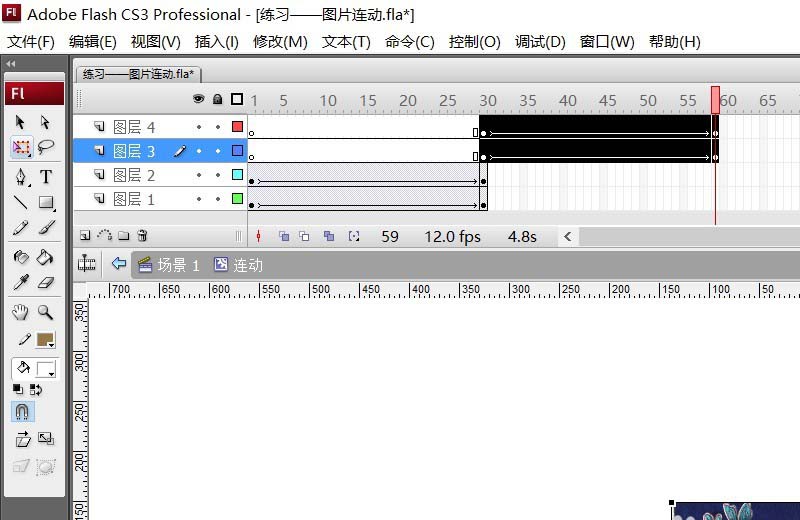Click the Center Frame button
This screenshot has width=800, height=520.
(x=259, y=236)
